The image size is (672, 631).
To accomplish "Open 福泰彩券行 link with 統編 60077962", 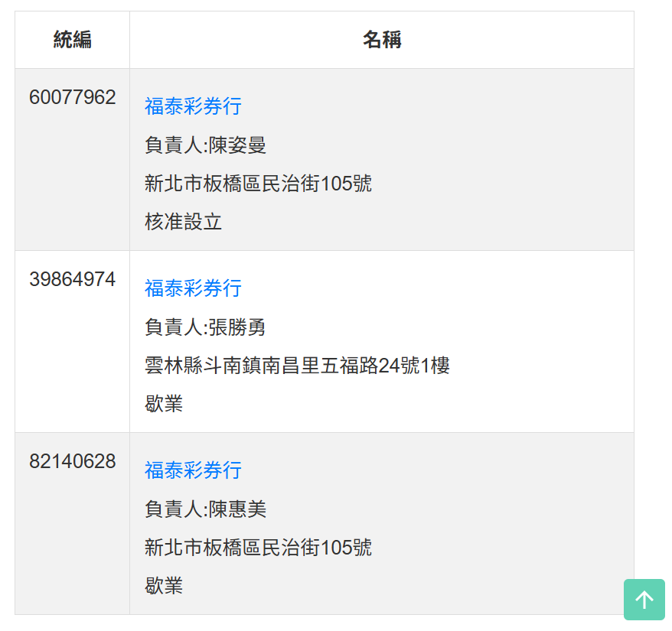I will click(192, 106).
